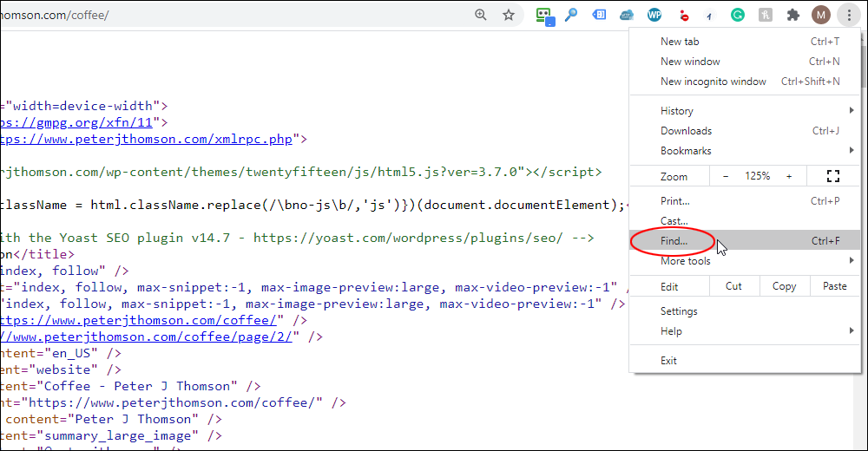Click the address bar URL text
This screenshot has height=451, width=868.
[x=54, y=15]
